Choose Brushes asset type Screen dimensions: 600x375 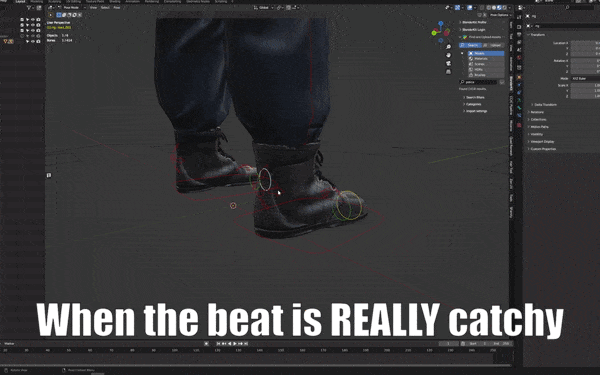tap(486, 75)
